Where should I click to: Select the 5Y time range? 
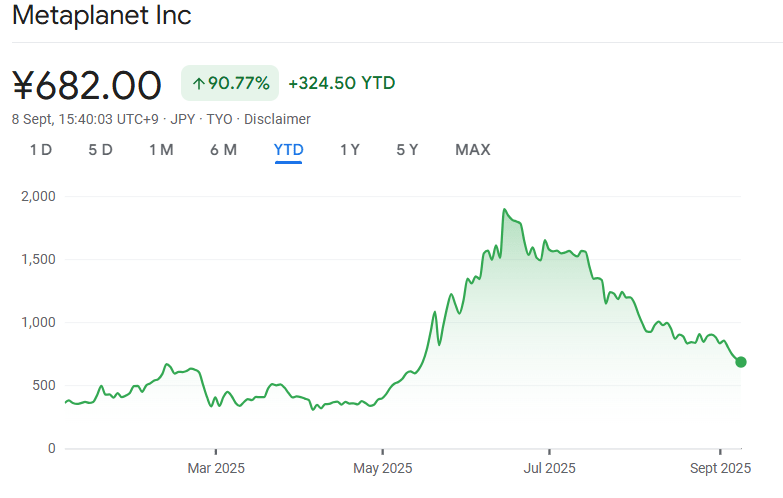tap(407, 150)
